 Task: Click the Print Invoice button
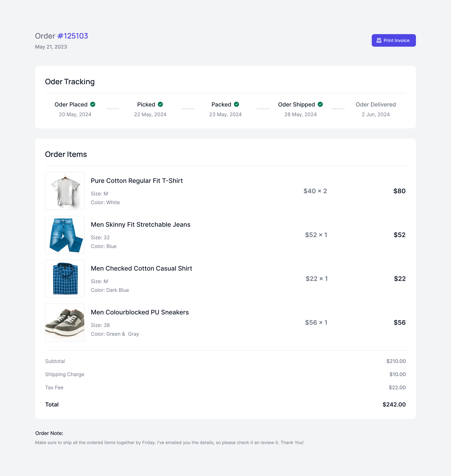[x=394, y=40]
